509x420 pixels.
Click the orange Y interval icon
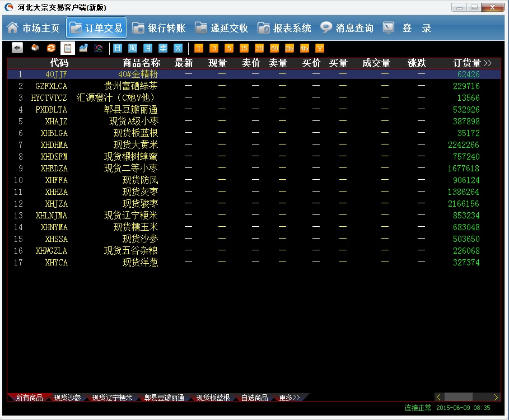point(320,48)
